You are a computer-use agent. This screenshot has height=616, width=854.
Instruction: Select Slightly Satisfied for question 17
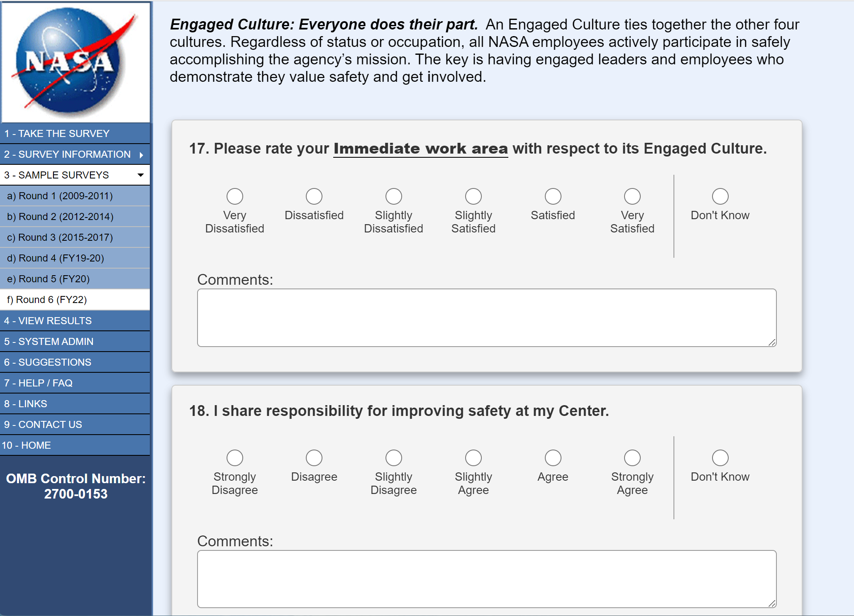tap(473, 196)
